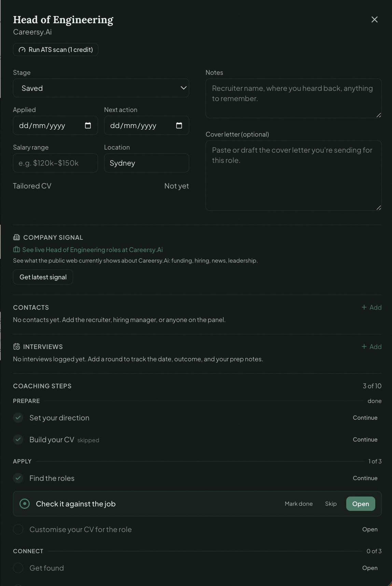Open live Head of Engineering roles link
The width and height of the screenshot is (392, 586).
coord(92,250)
